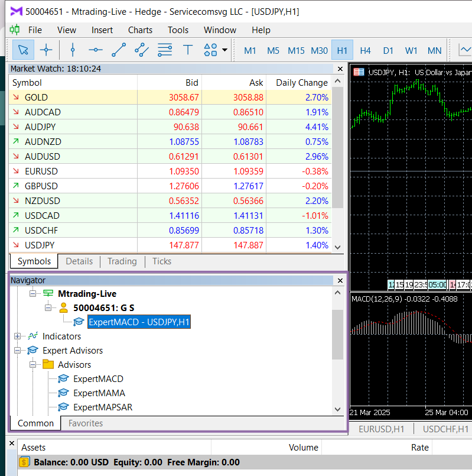Collapse the Mtrading-Live server node
This screenshot has height=476, width=472.
click(32, 293)
